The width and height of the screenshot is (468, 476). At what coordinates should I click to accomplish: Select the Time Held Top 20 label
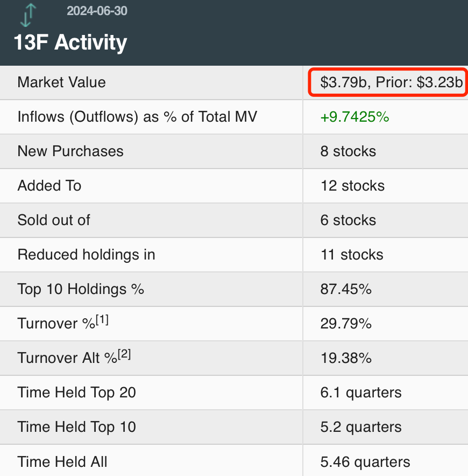[x=76, y=393]
